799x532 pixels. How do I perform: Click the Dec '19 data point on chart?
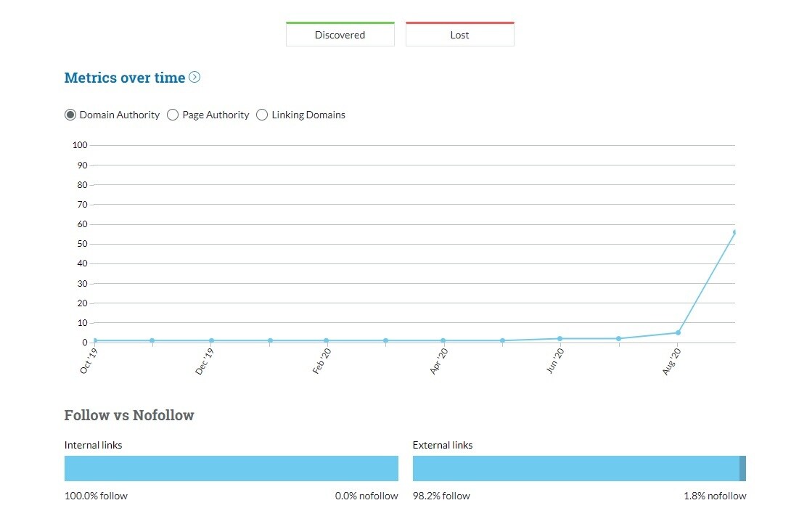211,340
